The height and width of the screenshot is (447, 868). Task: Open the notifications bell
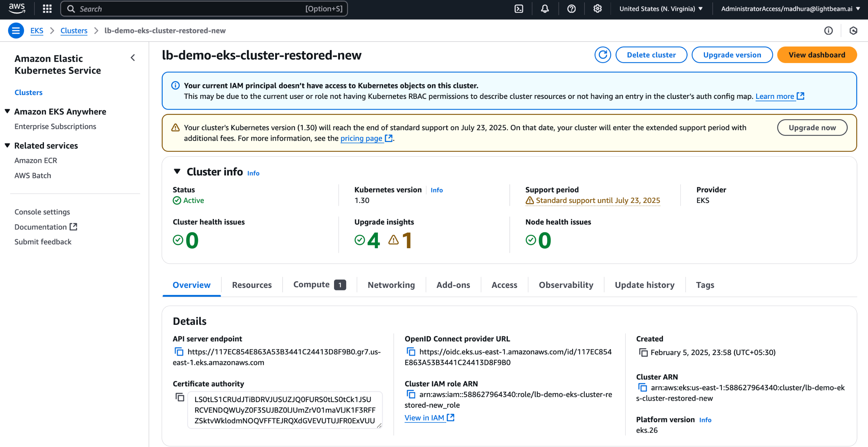[x=545, y=9]
